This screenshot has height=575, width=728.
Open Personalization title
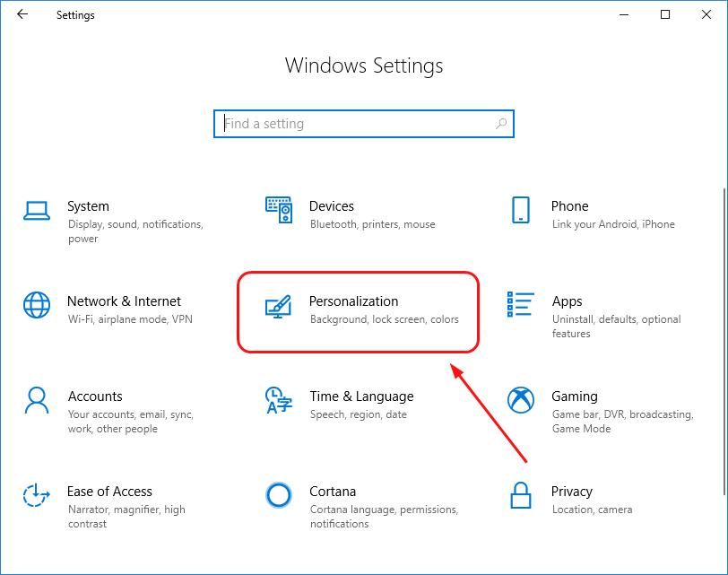[354, 301]
